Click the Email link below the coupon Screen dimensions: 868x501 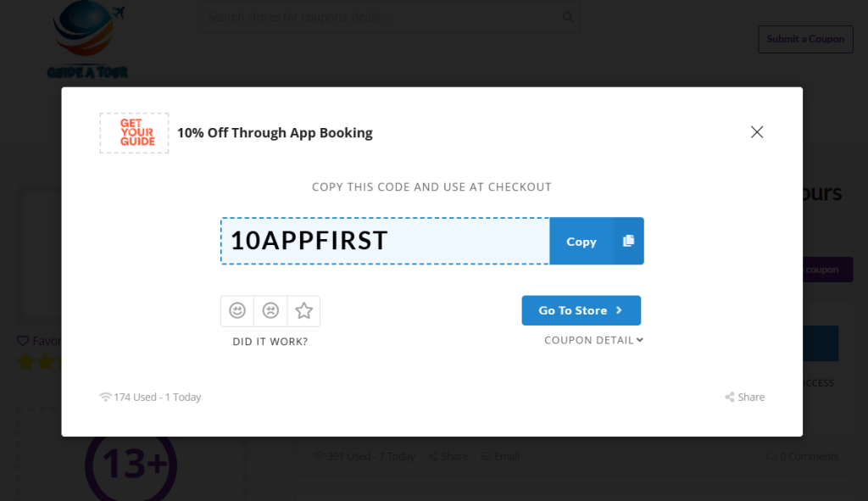[500, 456]
